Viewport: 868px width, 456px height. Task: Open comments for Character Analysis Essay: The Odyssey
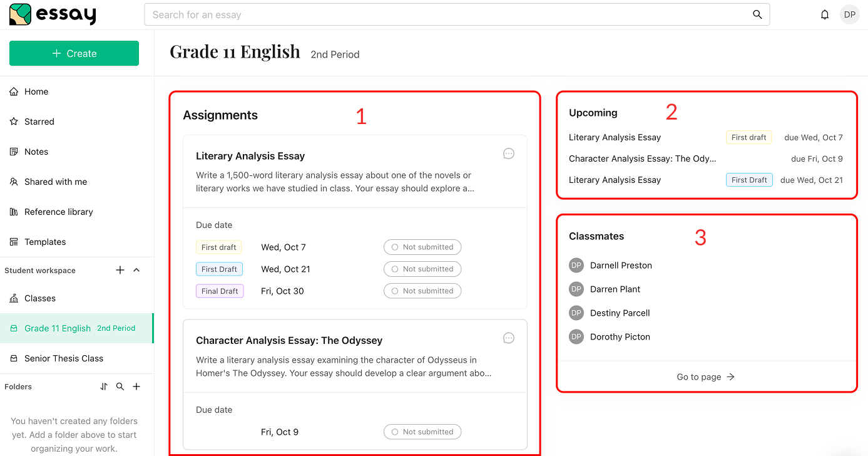click(x=509, y=338)
